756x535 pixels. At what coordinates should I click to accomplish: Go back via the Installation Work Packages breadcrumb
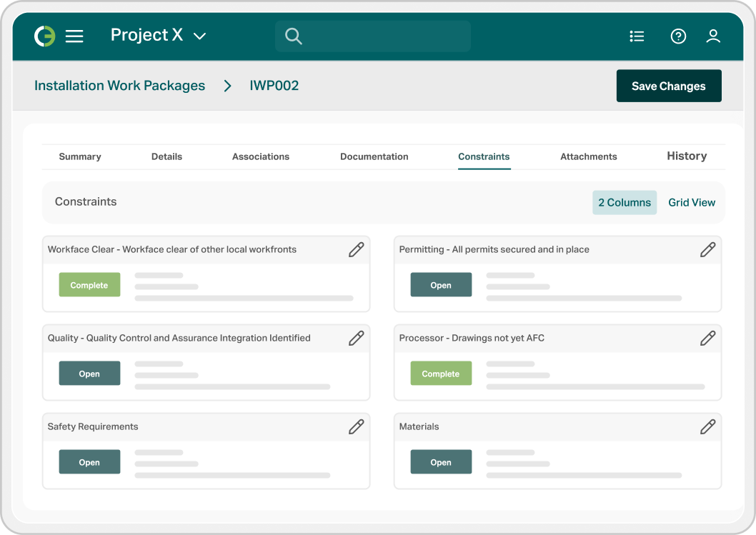click(x=119, y=86)
